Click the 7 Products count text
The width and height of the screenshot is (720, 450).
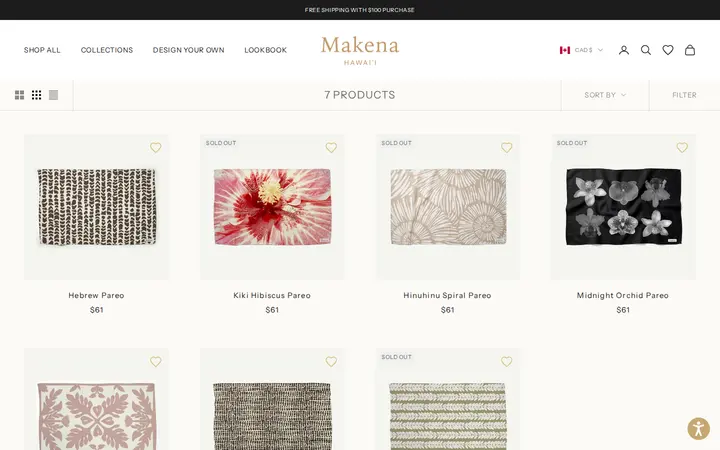(360, 95)
